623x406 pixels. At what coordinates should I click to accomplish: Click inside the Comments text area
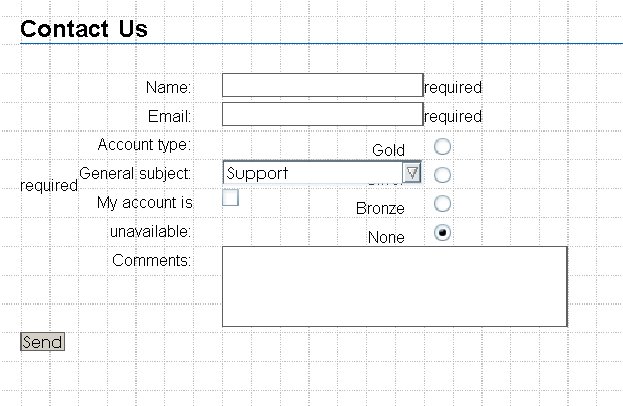pyautogui.click(x=394, y=286)
